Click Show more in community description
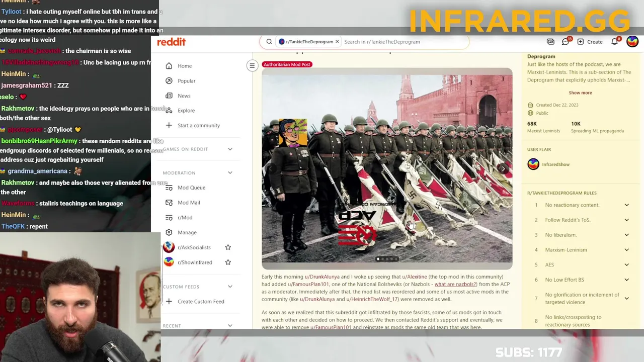Viewport: 644px width, 362px height. coord(580,93)
